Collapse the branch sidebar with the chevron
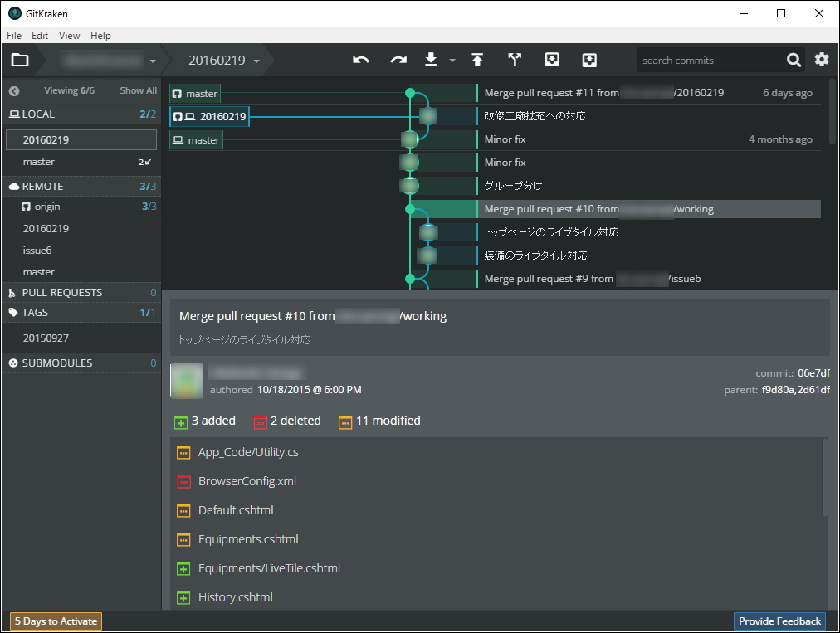 (12, 90)
